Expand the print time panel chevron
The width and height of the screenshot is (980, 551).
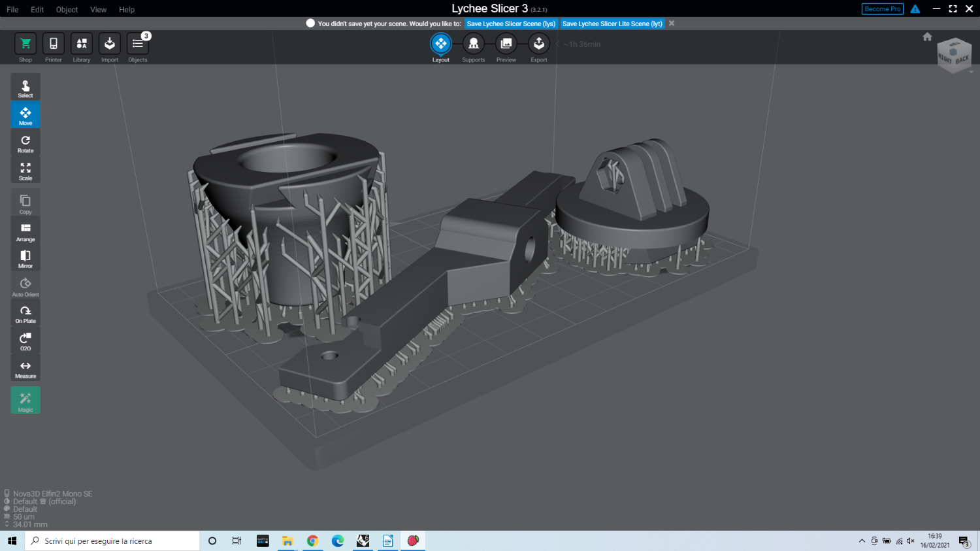click(558, 44)
